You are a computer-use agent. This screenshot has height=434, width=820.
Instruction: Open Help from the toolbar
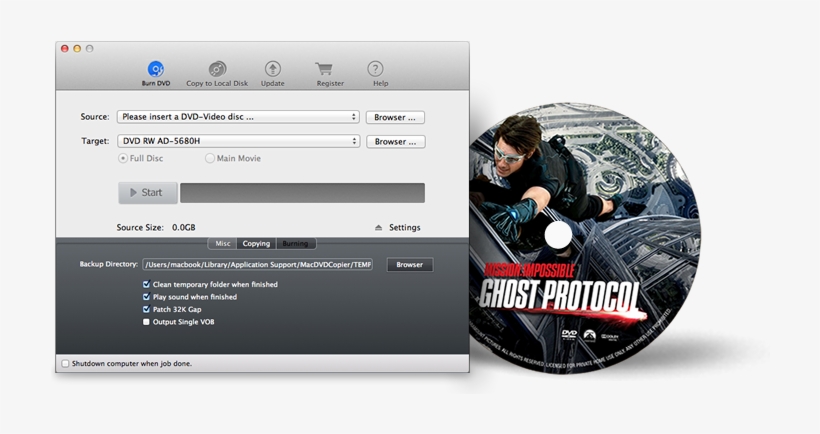click(375, 68)
